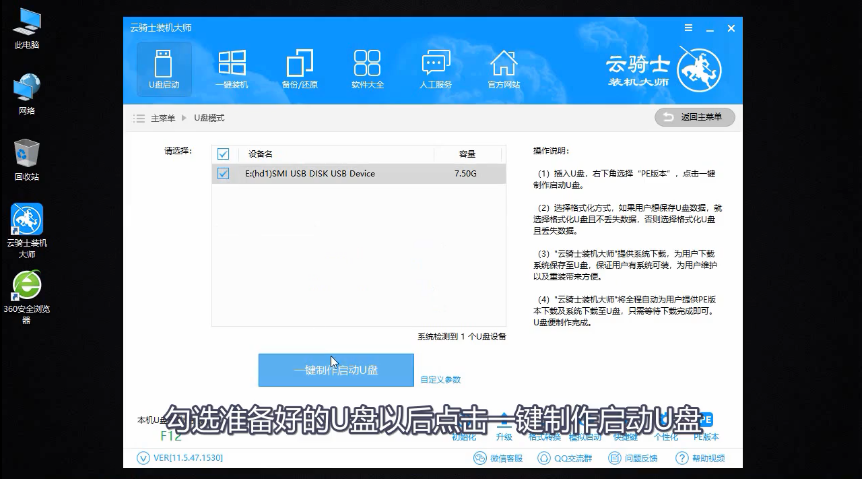
Task: Open 回收站 recycle bin icon
Action: point(27,160)
